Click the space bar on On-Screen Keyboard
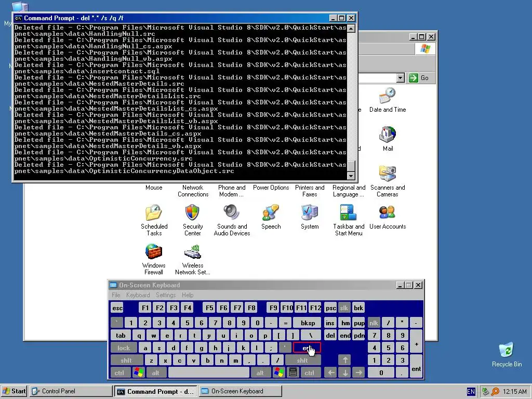532x399 pixels. [x=209, y=373]
